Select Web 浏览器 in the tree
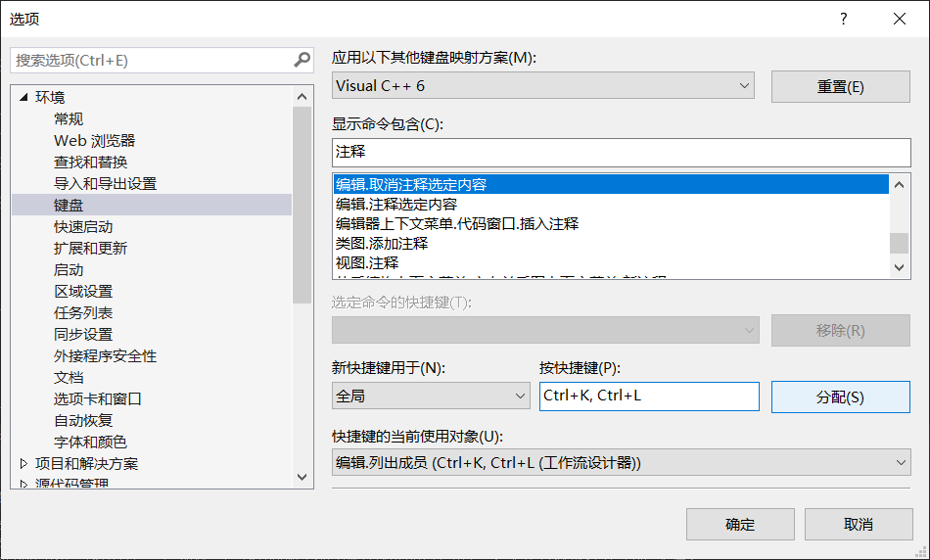930x560 pixels. tap(94, 141)
